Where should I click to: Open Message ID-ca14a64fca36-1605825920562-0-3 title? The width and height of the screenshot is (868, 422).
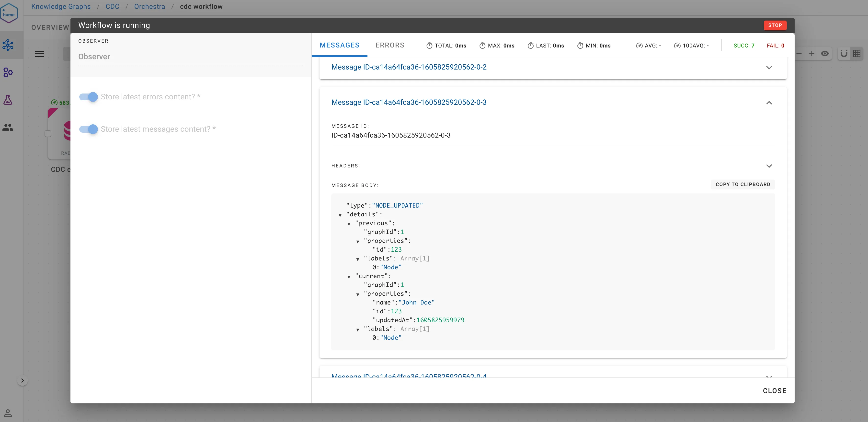pos(409,102)
